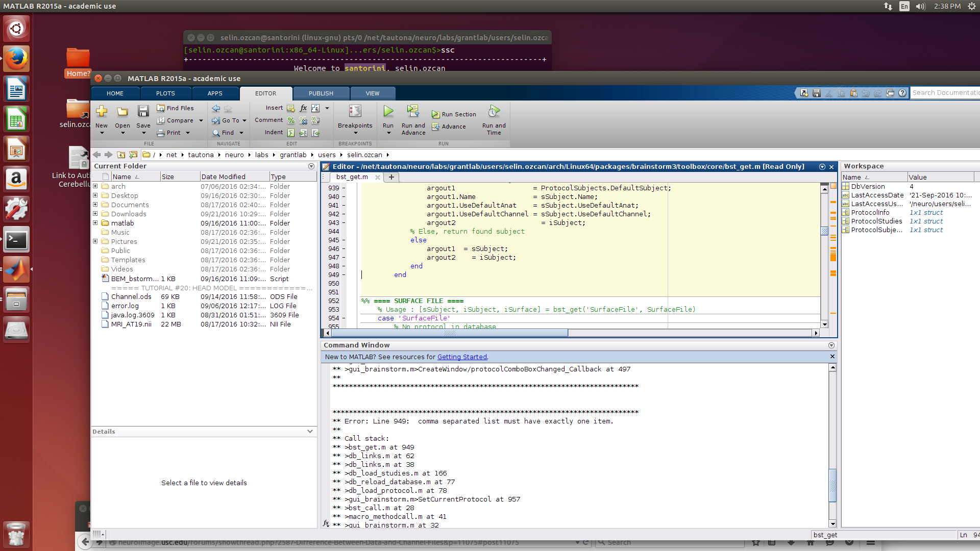Screen dimensions: 980x551
Task: Click the Run and Time icon
Action: (494, 111)
